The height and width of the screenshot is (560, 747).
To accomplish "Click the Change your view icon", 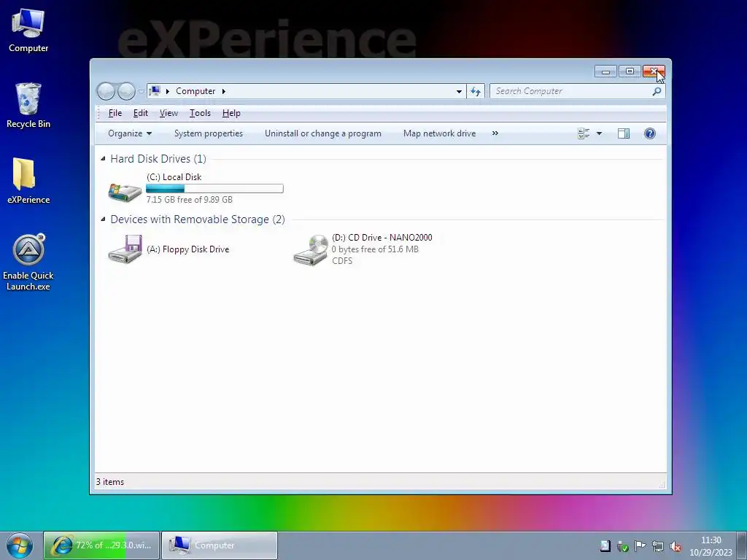I will pos(584,133).
